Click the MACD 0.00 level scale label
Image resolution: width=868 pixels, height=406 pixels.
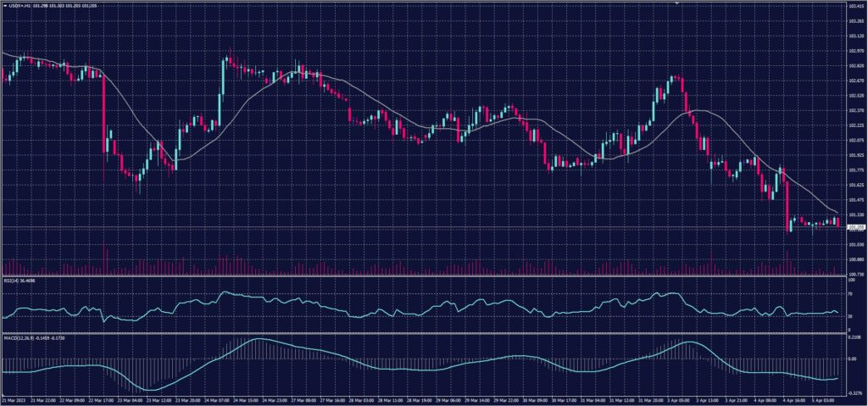pos(852,359)
